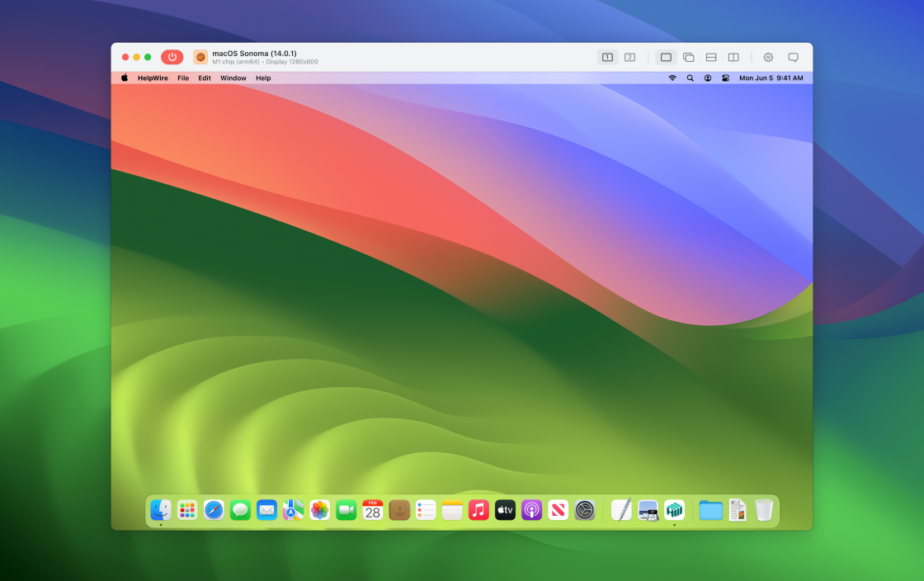Open the blue folder in the dock

[710, 510]
